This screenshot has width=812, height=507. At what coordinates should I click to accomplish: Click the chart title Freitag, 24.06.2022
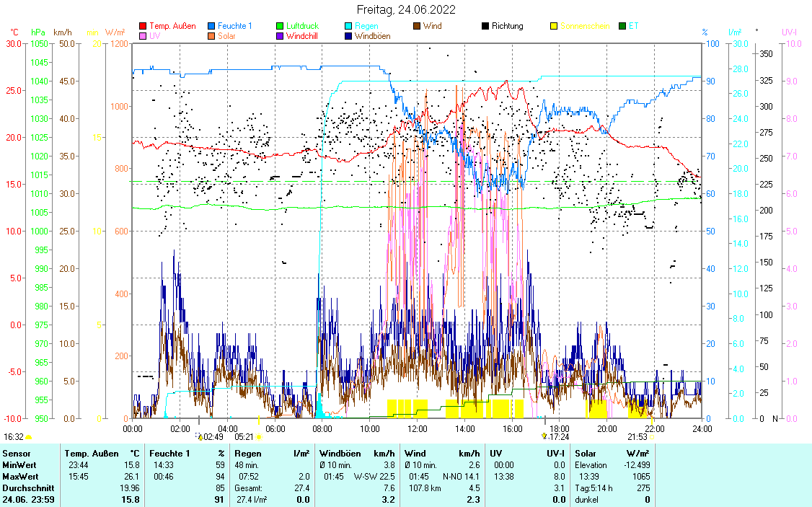click(x=406, y=10)
